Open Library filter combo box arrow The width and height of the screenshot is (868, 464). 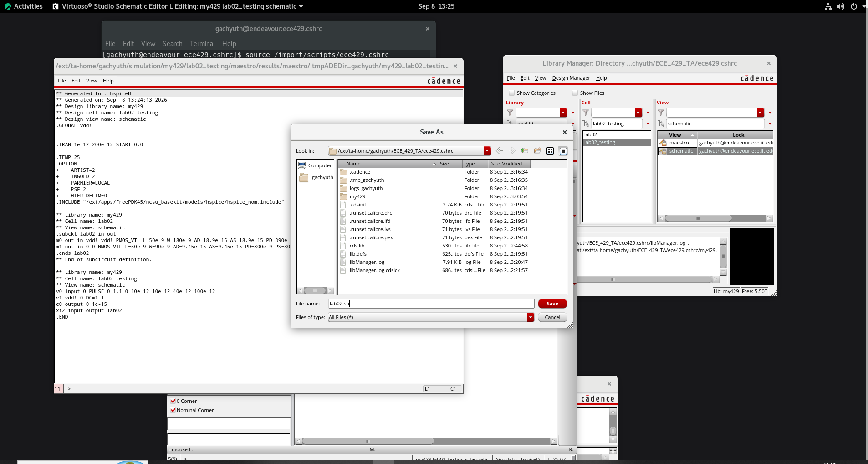(563, 113)
